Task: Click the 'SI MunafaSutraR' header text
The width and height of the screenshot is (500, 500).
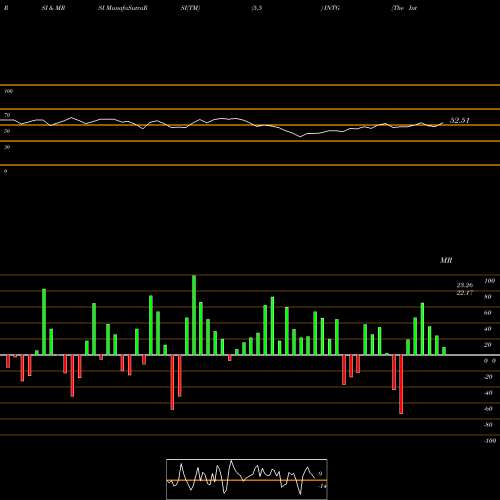Action: click(123, 8)
